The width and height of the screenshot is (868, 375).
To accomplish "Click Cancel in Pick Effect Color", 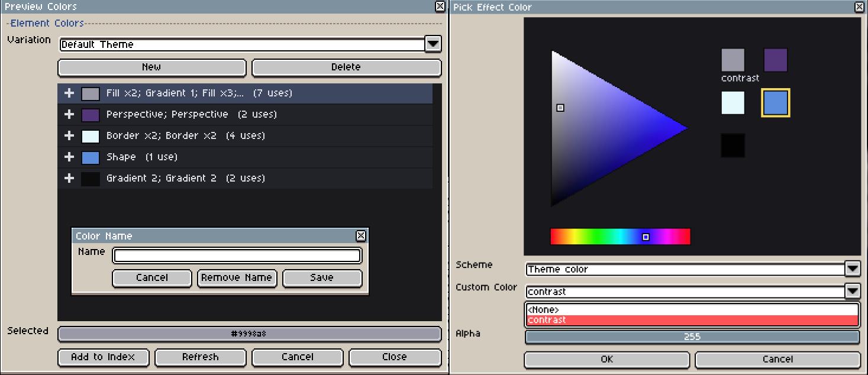I will [777, 360].
